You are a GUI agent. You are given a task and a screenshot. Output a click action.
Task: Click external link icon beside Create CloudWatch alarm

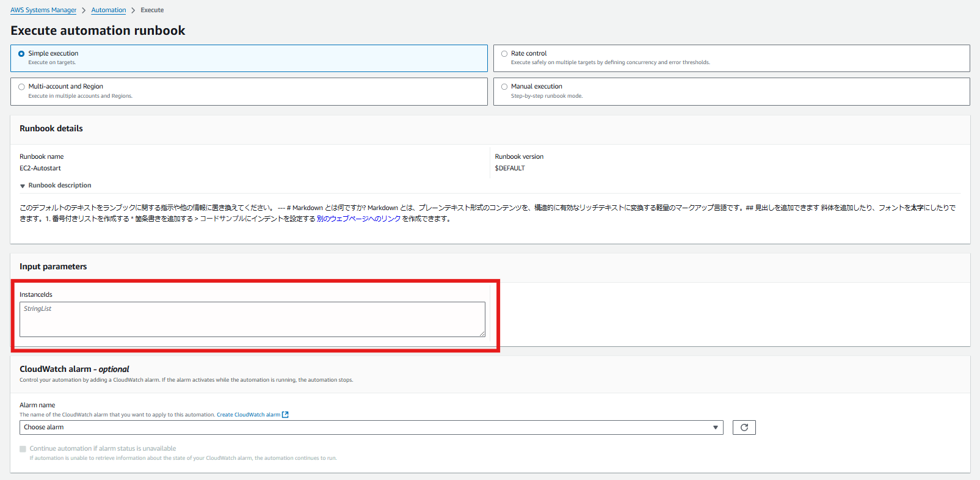click(285, 415)
